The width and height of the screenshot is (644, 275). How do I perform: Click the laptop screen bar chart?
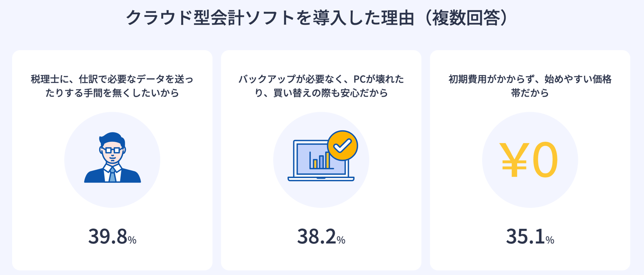(x=319, y=160)
